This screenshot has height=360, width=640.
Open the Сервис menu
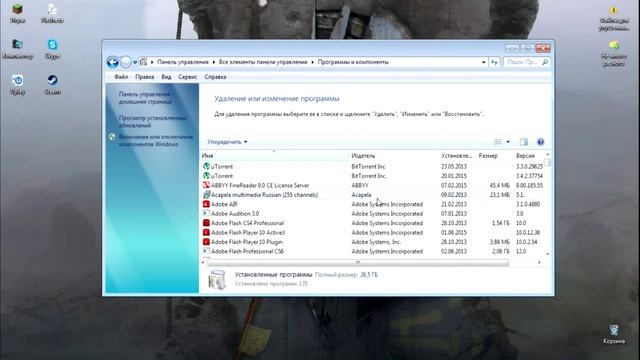pyautogui.click(x=187, y=77)
